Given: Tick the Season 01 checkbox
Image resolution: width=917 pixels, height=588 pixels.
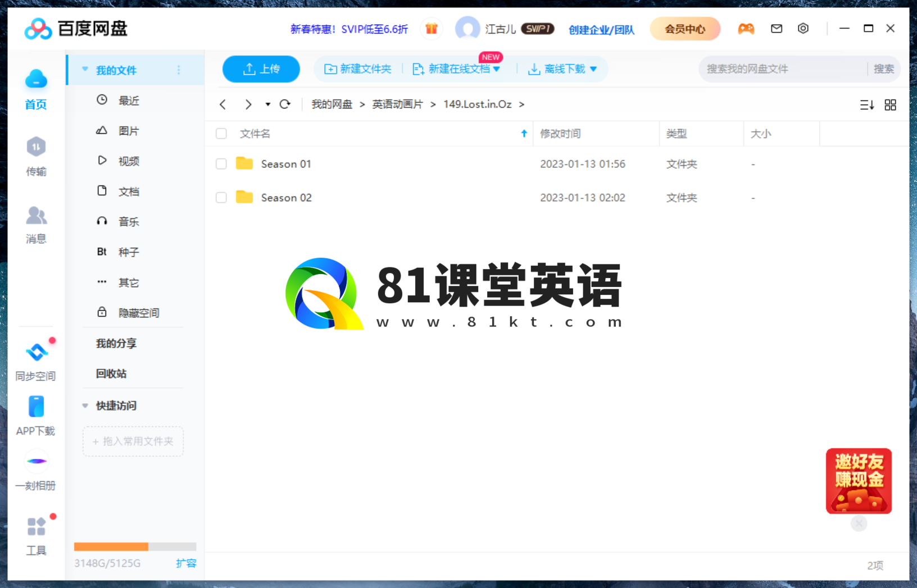Looking at the screenshot, I should coord(221,164).
